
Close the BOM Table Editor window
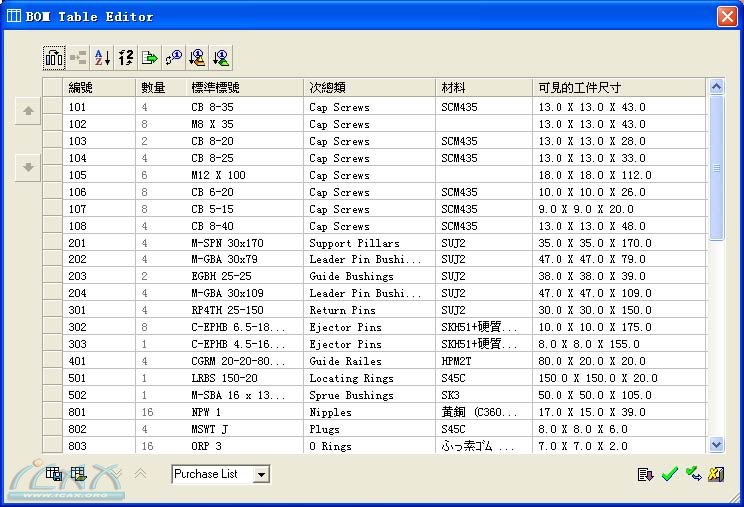tap(727, 16)
